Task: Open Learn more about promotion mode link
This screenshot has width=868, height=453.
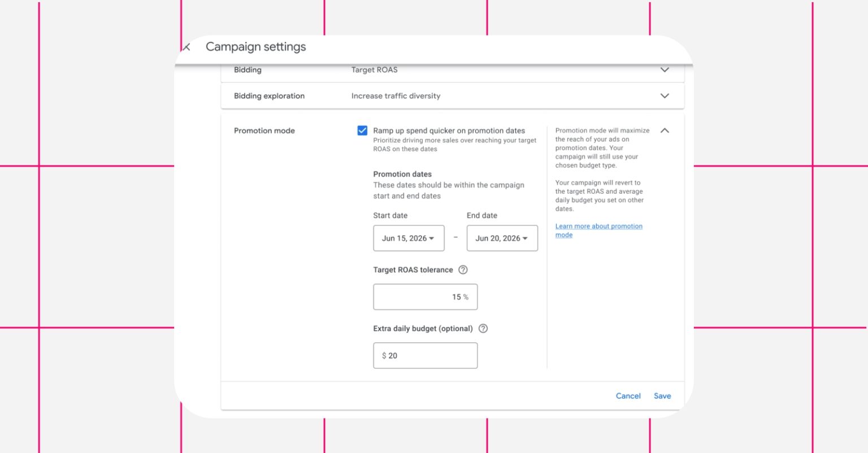Action: pos(598,230)
